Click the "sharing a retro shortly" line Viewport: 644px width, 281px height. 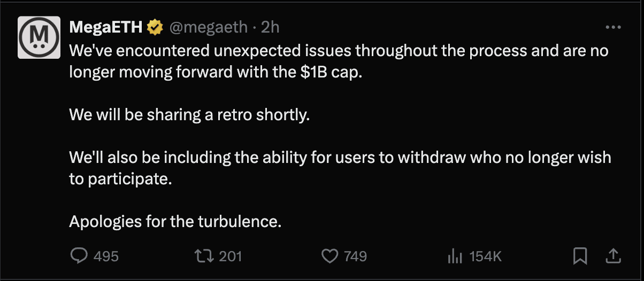(x=189, y=115)
